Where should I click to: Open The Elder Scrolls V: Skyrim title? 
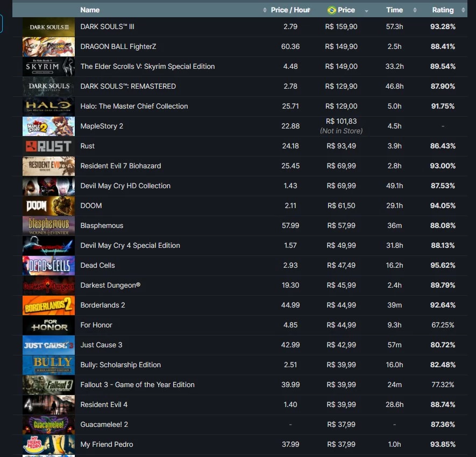147,67
